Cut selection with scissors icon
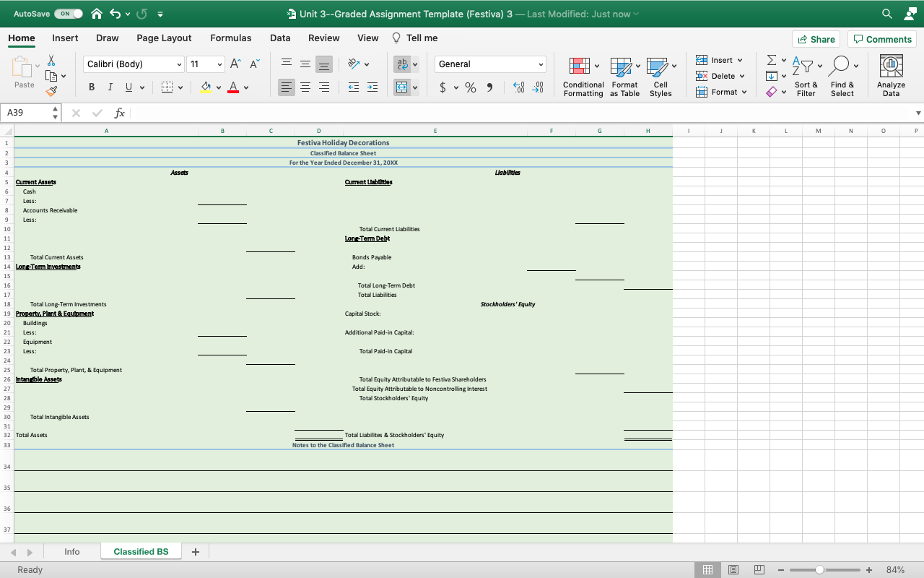Screen dimensions: 924x578 pyautogui.click(x=51, y=61)
